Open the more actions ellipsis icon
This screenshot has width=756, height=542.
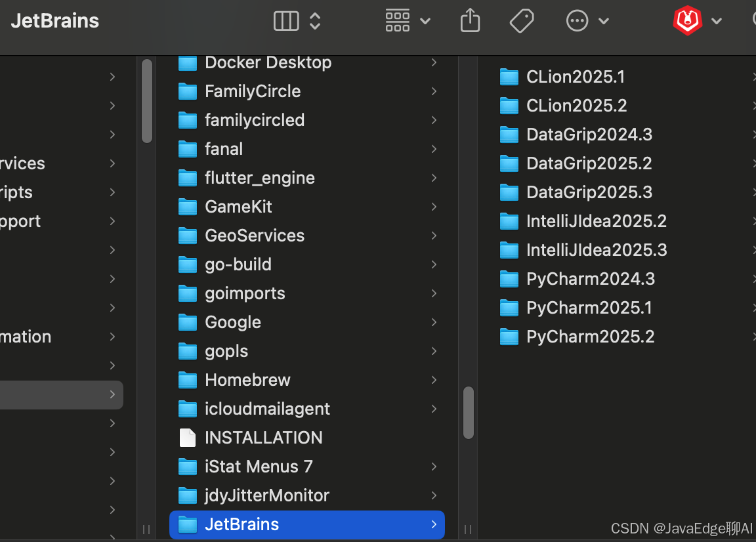[577, 21]
